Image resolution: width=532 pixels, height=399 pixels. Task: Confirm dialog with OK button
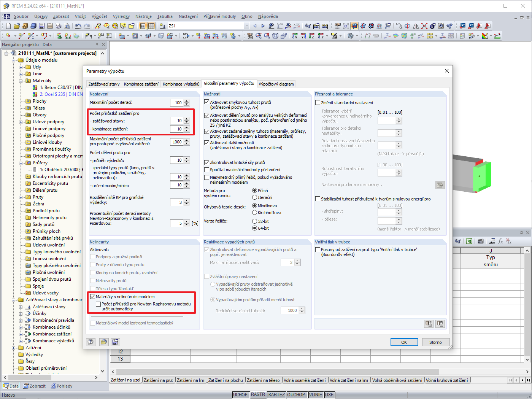coord(404,342)
